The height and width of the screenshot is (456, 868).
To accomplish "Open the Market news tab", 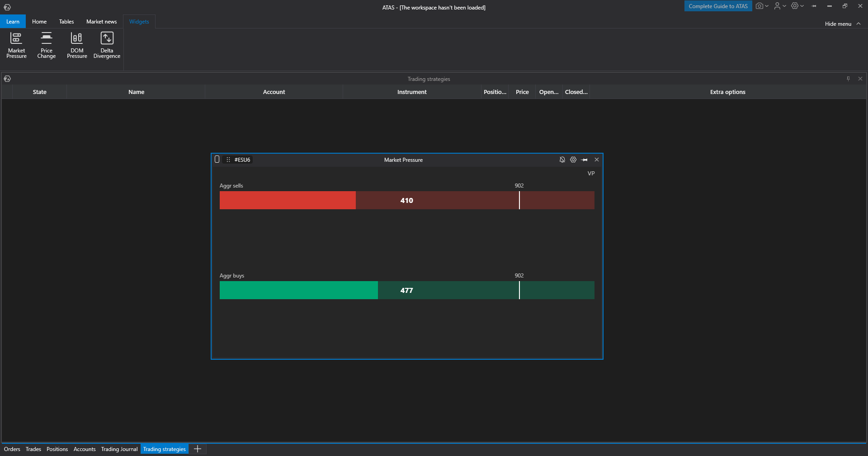I will click(101, 21).
